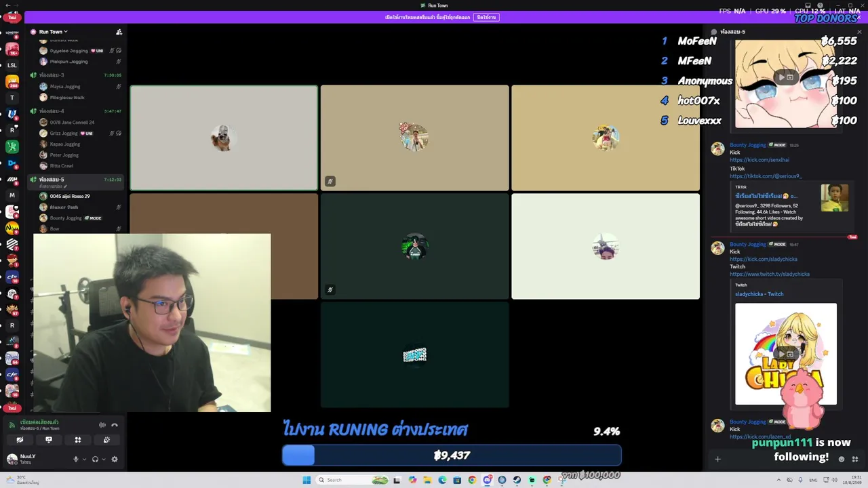Open the sladychicka - Twitch embed title

click(x=759, y=294)
